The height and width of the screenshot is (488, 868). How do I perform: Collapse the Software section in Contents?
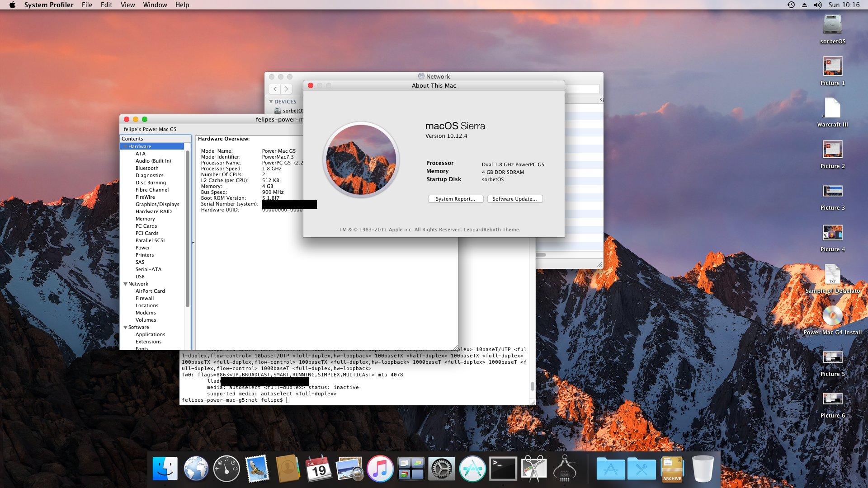[x=125, y=327]
